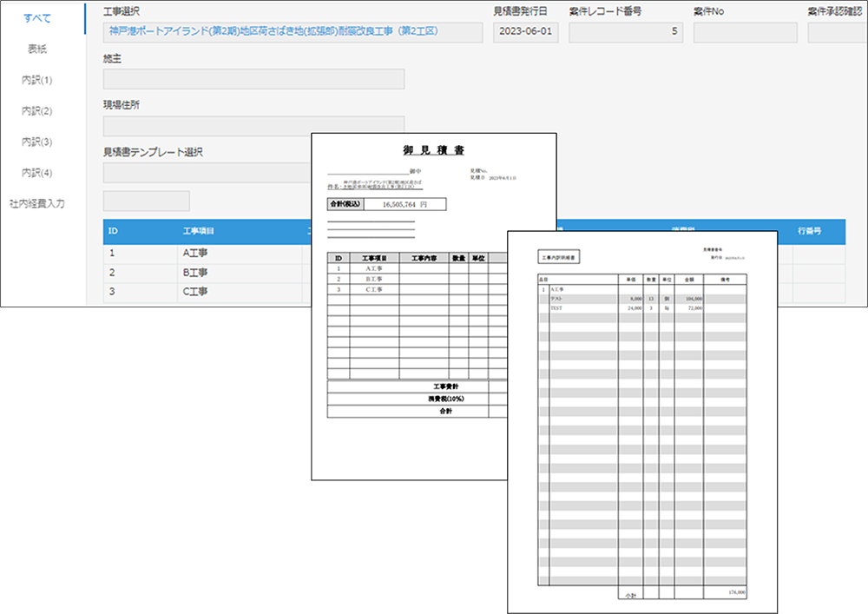
Task: Select the 現場住所 text field
Action: click(x=253, y=126)
